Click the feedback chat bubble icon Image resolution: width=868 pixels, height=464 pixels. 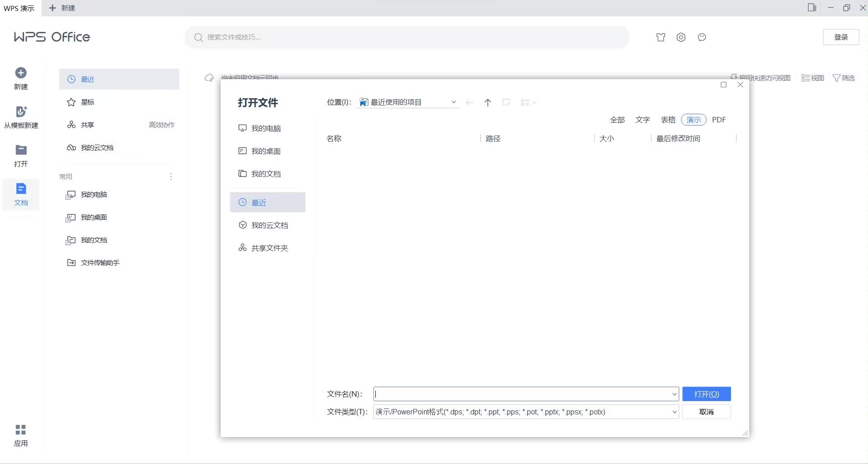[701, 37]
